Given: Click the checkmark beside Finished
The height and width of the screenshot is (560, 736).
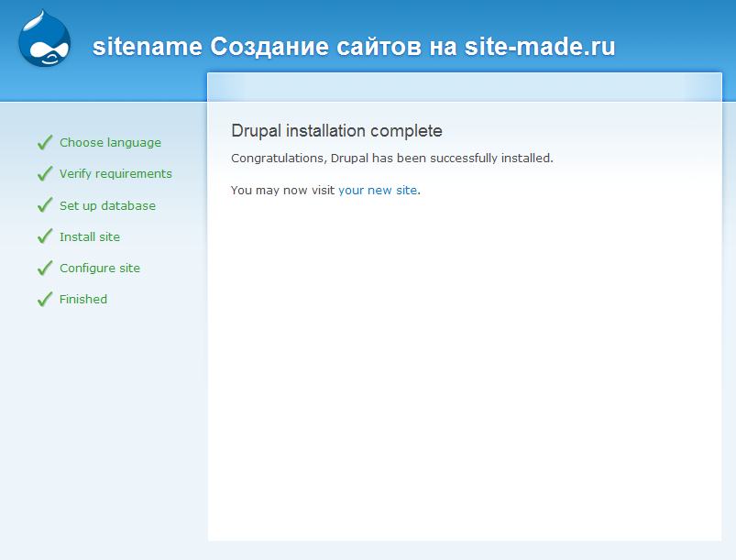Looking at the screenshot, I should click(45, 299).
